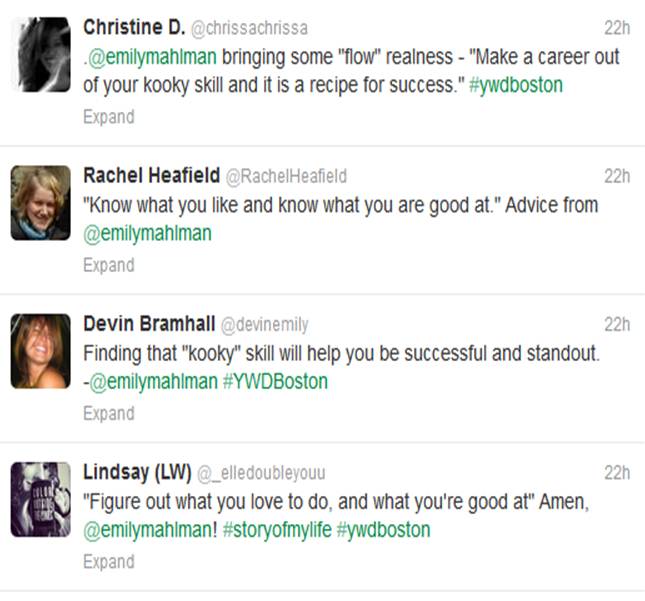The width and height of the screenshot is (645, 601).
Task: Expand Rachel Heafield's tweet
Action: pyautogui.click(x=109, y=265)
